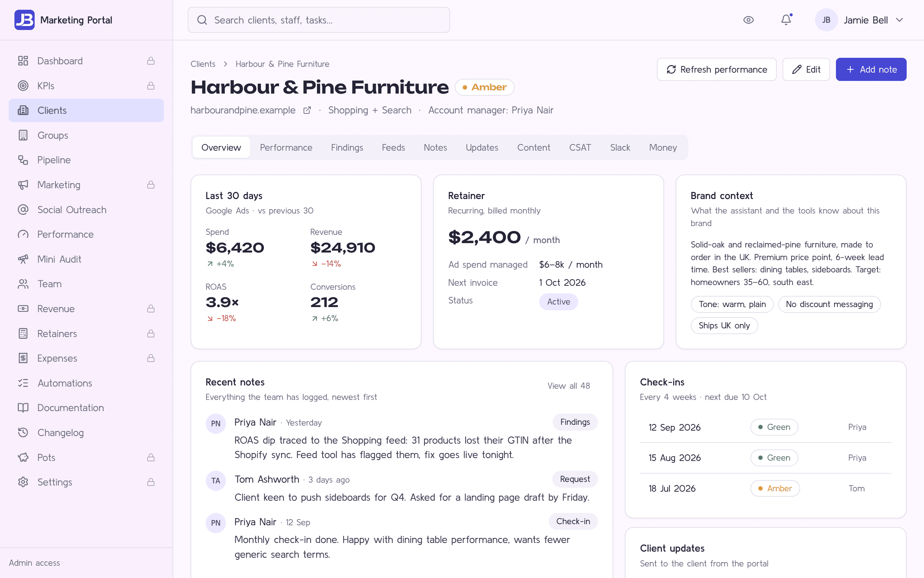Select the 12 Sep 2026 check-in row
The height and width of the screenshot is (578, 924).
pyautogui.click(x=766, y=427)
